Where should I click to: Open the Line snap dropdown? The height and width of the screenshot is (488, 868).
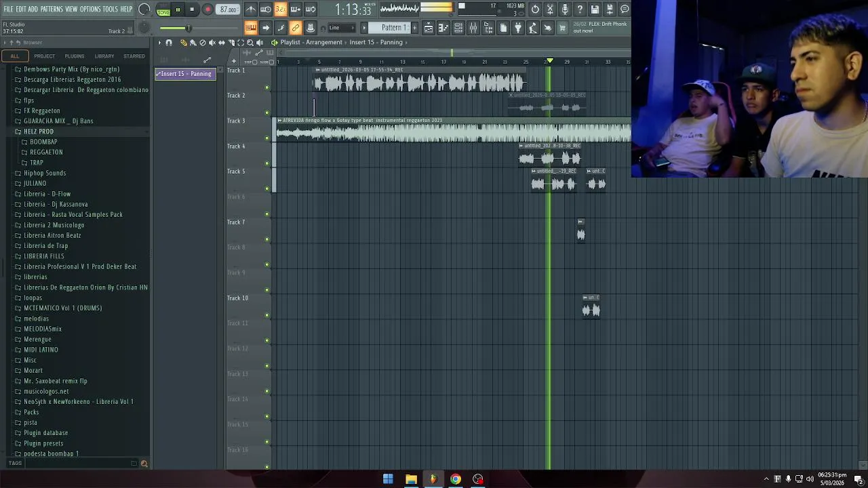[342, 28]
